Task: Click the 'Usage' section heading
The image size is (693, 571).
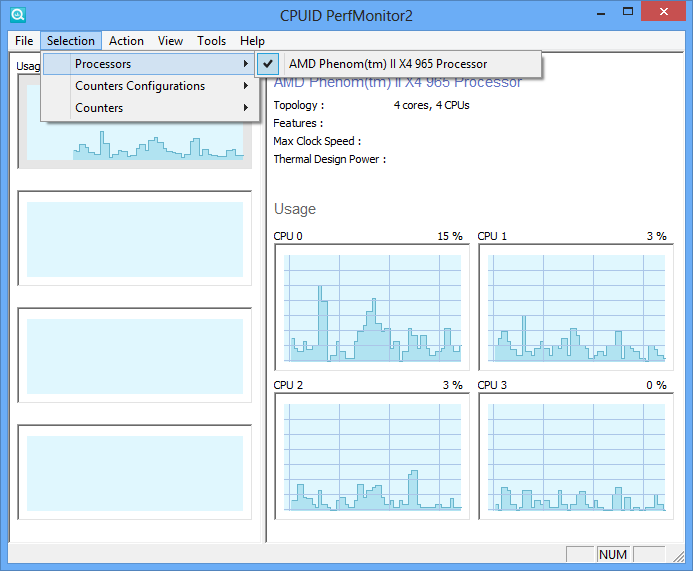Action: tap(295, 209)
